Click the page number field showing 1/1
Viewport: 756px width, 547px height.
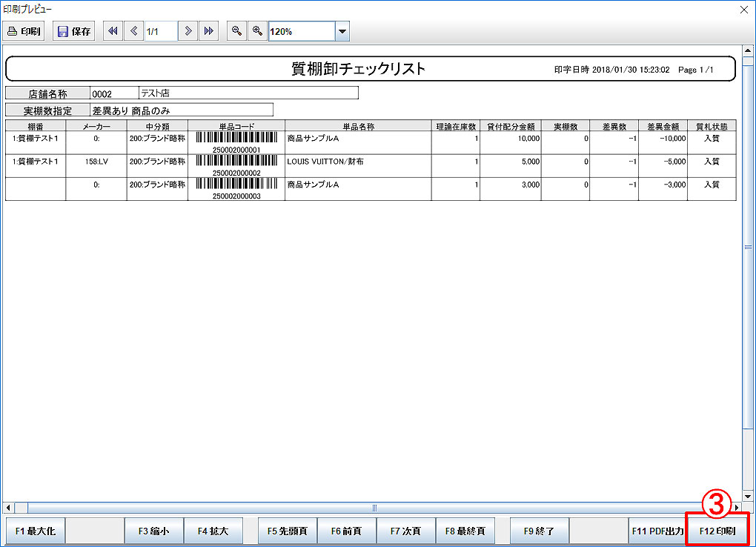click(x=161, y=31)
